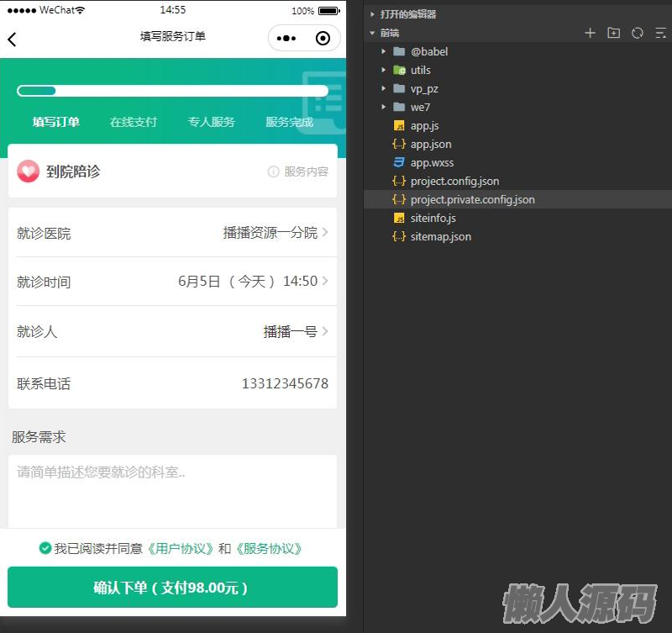The height and width of the screenshot is (633, 672).
Task: Click the 到院陪诊 service title
Action: pos(73,171)
